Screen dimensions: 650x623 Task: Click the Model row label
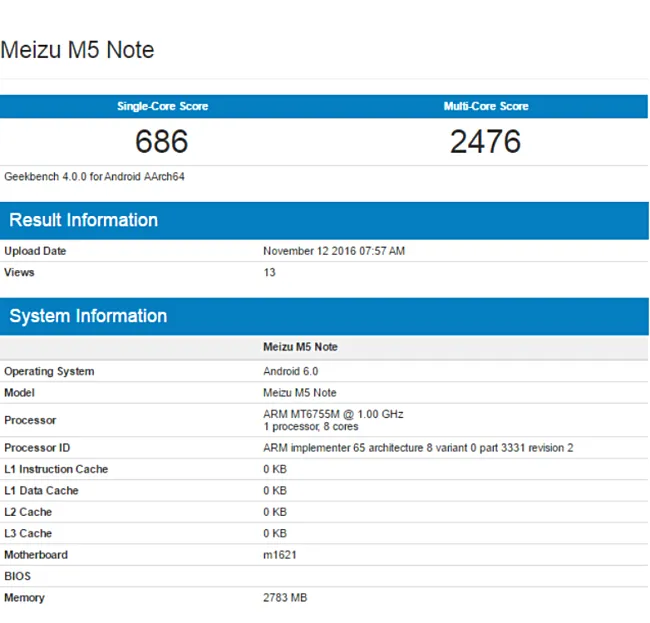[x=21, y=393]
